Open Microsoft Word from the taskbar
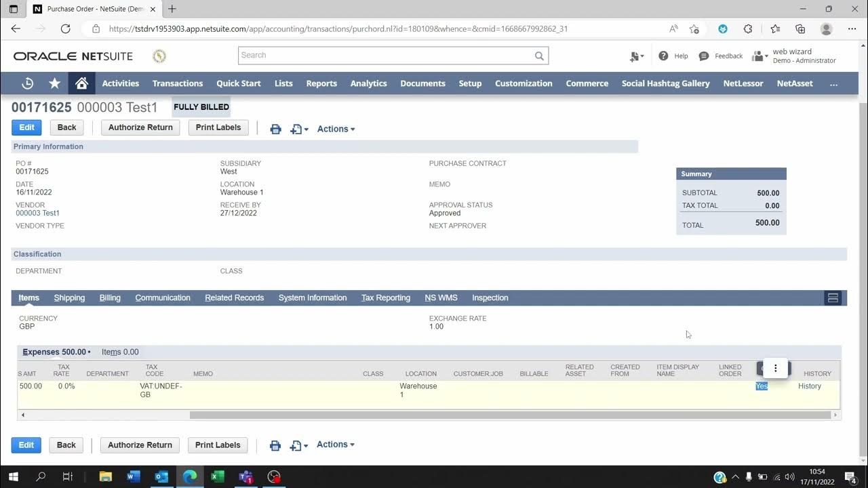This screenshot has width=868, height=488. coord(134,476)
